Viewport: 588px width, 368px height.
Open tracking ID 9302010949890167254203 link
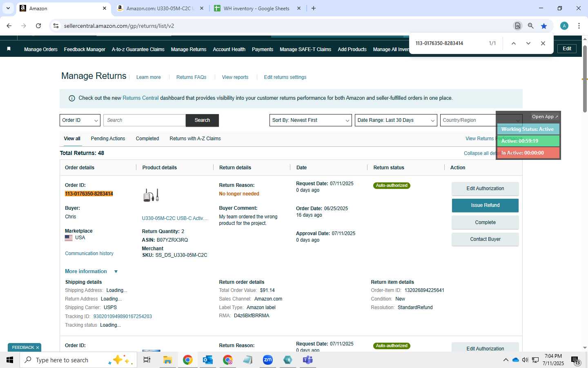122,316
